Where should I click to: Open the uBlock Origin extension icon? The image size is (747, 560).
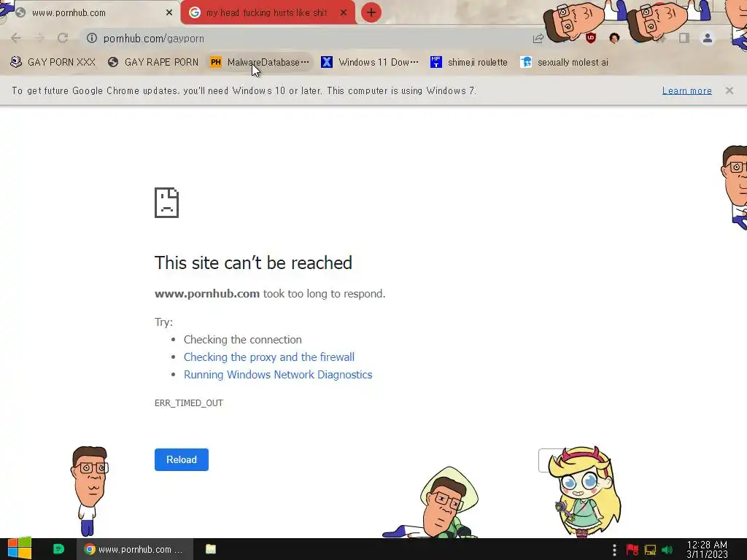pos(591,38)
